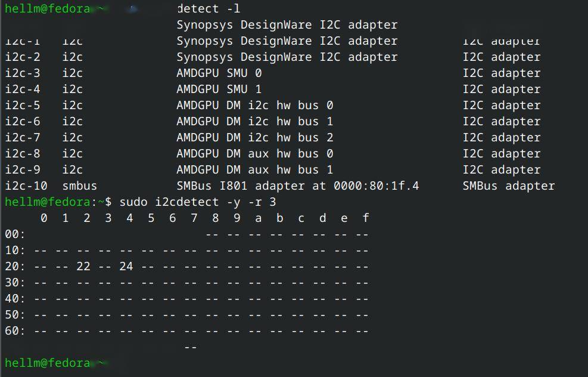Click the SMBus adapter text on the last row
The height and width of the screenshot is (377, 588).
508,186
